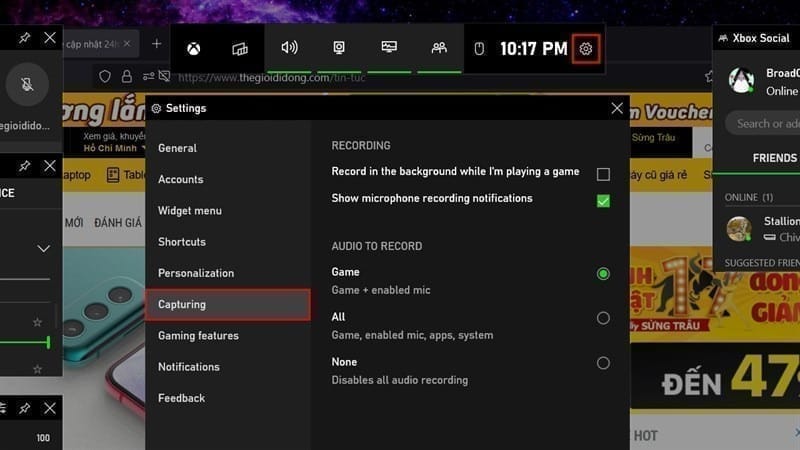Select the None audio radio button

click(603, 363)
